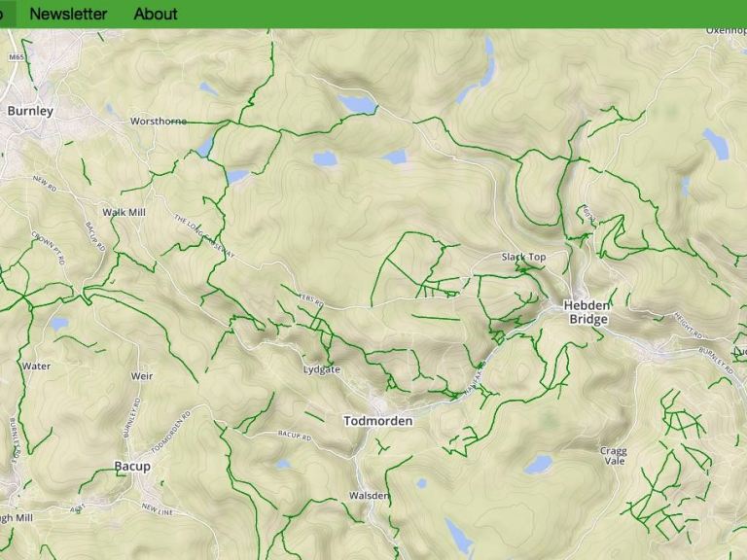Viewport: 747px width, 560px height.
Task: Click the M65 motorway shield
Action: coord(17,57)
